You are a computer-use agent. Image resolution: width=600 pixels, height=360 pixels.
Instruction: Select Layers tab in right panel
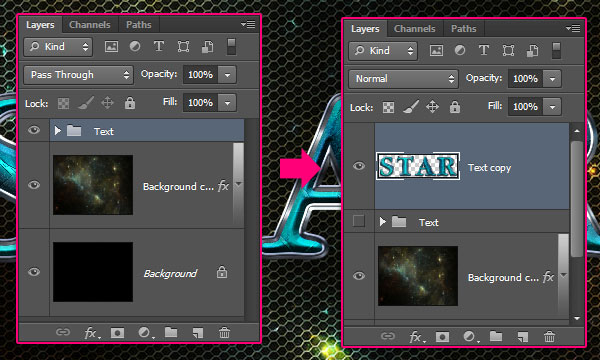tap(365, 29)
